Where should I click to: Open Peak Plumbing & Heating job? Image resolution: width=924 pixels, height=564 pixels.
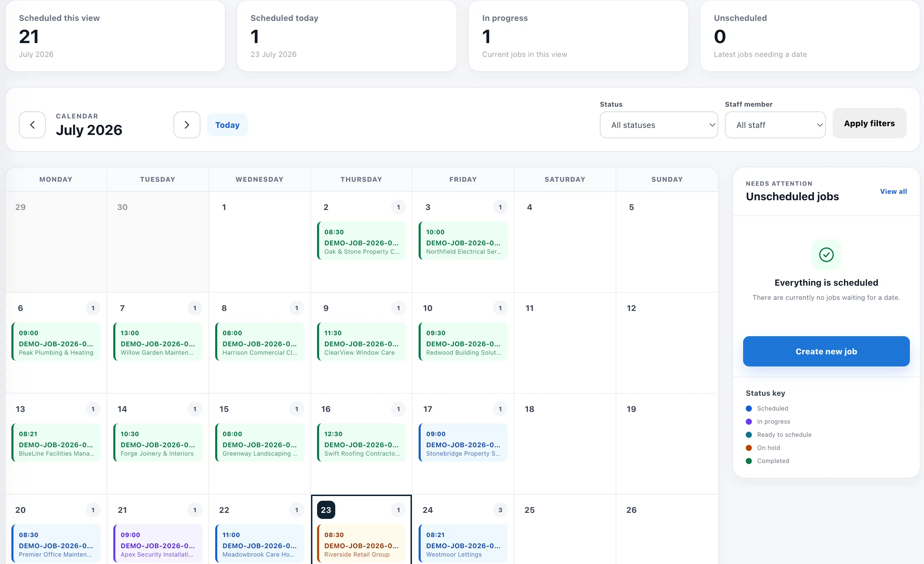[x=56, y=342]
